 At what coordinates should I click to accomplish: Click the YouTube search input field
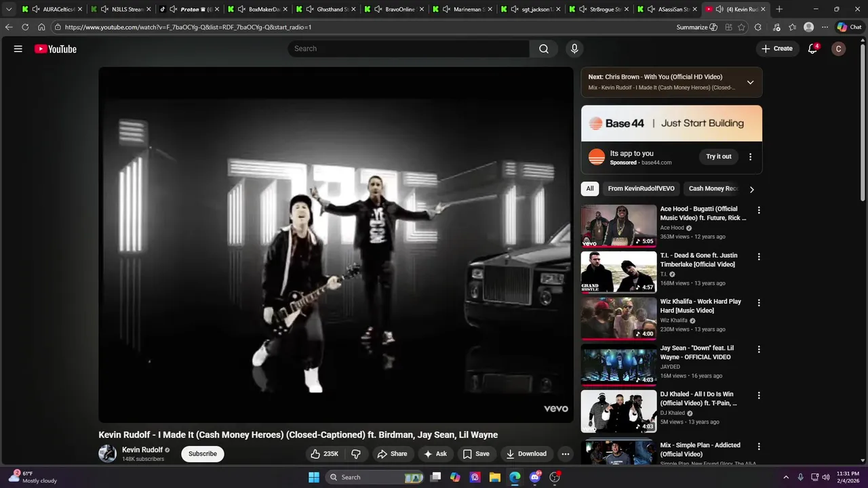click(409, 49)
